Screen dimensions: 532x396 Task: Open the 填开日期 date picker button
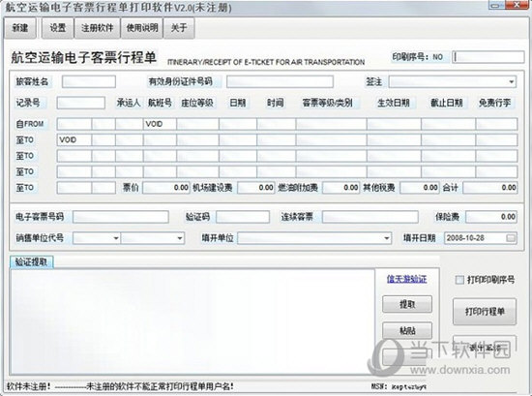511,238
